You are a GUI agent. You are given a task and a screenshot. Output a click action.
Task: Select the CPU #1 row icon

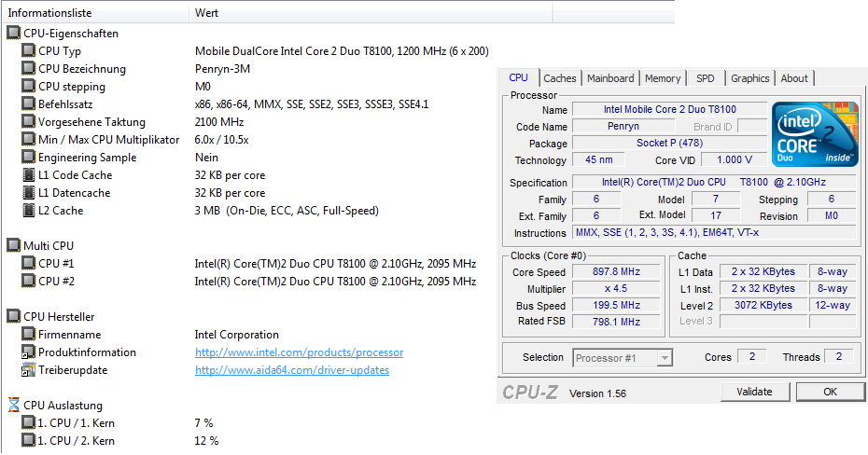pos(28,263)
